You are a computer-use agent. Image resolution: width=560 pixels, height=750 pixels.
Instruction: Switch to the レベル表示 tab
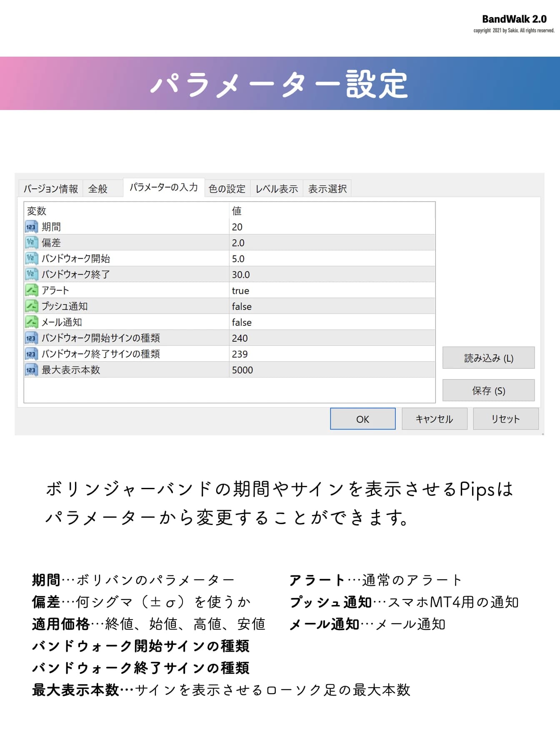click(x=277, y=189)
